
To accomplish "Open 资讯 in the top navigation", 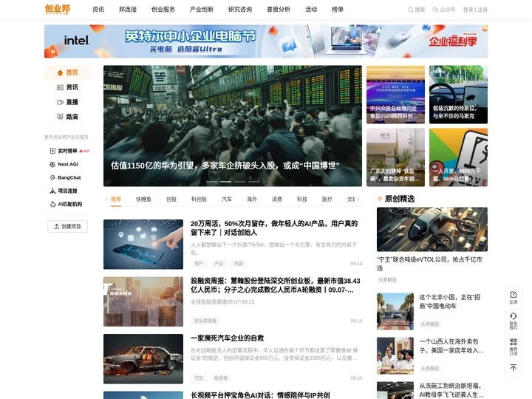I will pyautogui.click(x=98, y=10).
